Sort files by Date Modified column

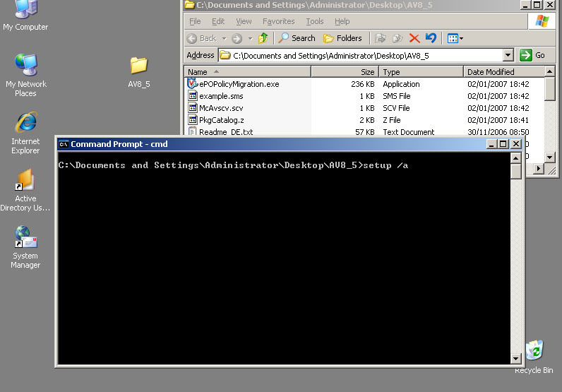(504, 72)
